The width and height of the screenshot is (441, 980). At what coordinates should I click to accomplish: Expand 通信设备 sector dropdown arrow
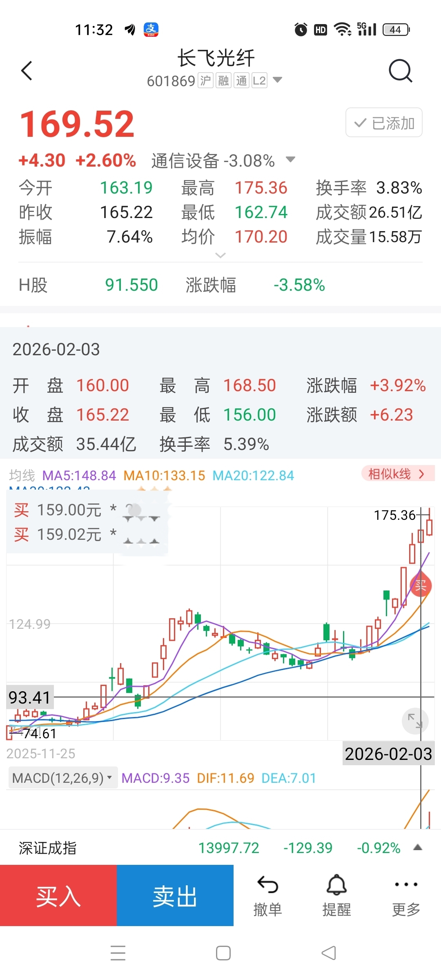point(290,159)
